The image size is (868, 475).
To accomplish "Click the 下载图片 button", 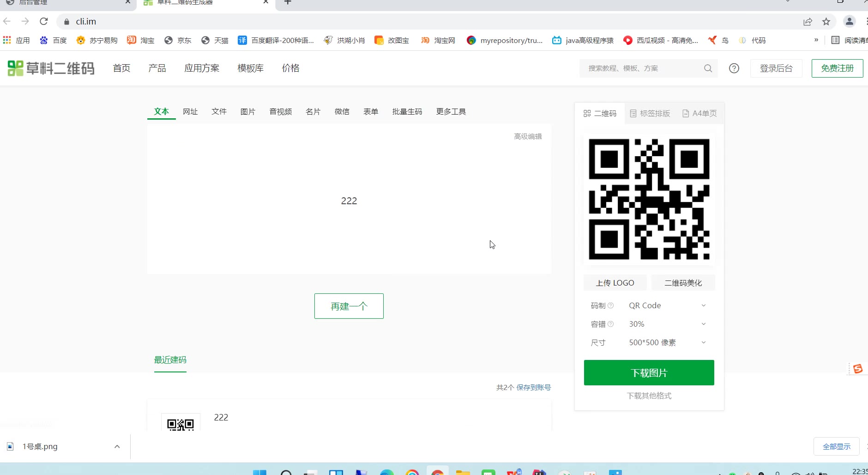I will coord(649,372).
